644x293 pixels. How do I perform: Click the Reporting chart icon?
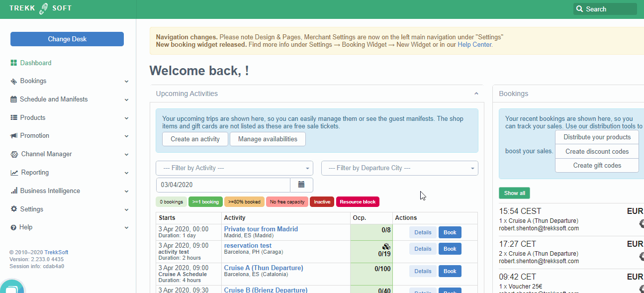coord(14,173)
